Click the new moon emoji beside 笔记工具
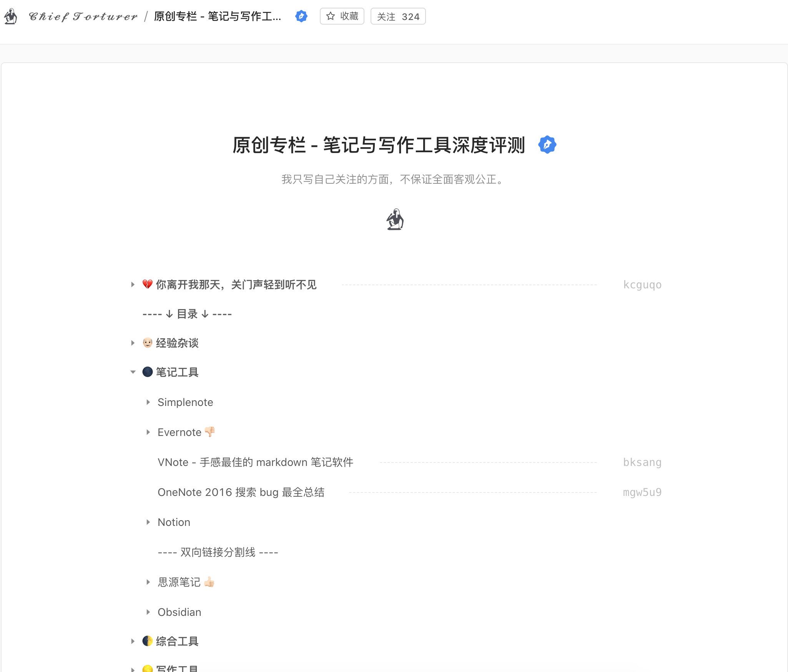 pos(148,372)
